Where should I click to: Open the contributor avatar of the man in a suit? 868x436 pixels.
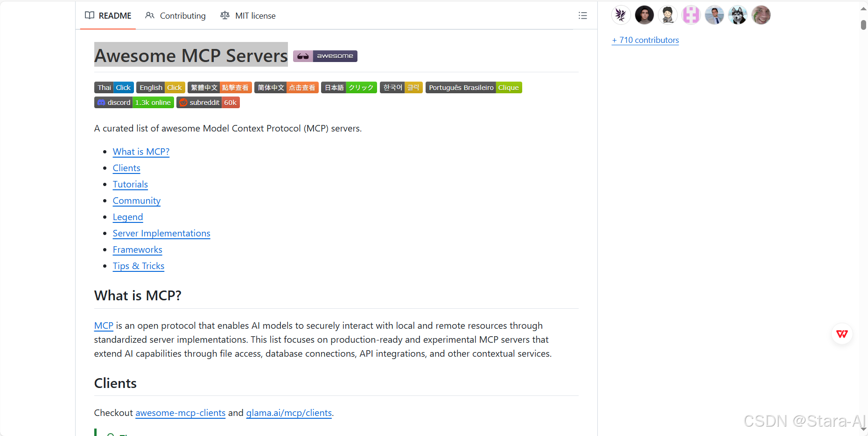pyautogui.click(x=714, y=15)
